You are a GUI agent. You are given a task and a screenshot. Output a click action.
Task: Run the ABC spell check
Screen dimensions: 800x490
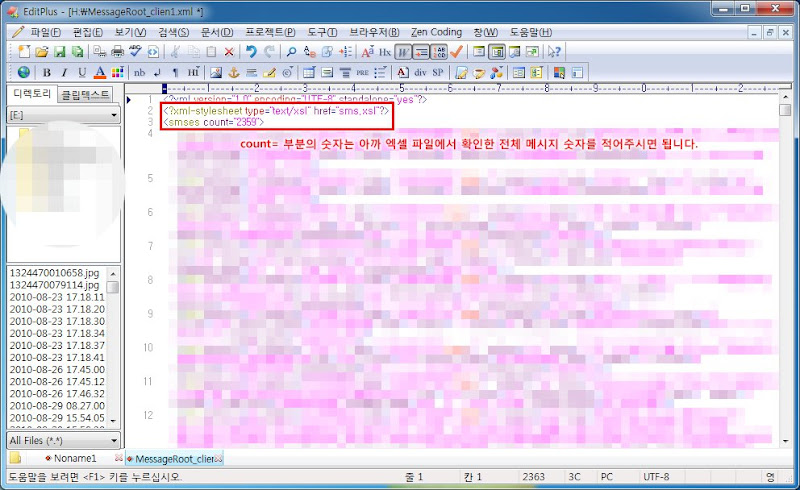(x=135, y=52)
